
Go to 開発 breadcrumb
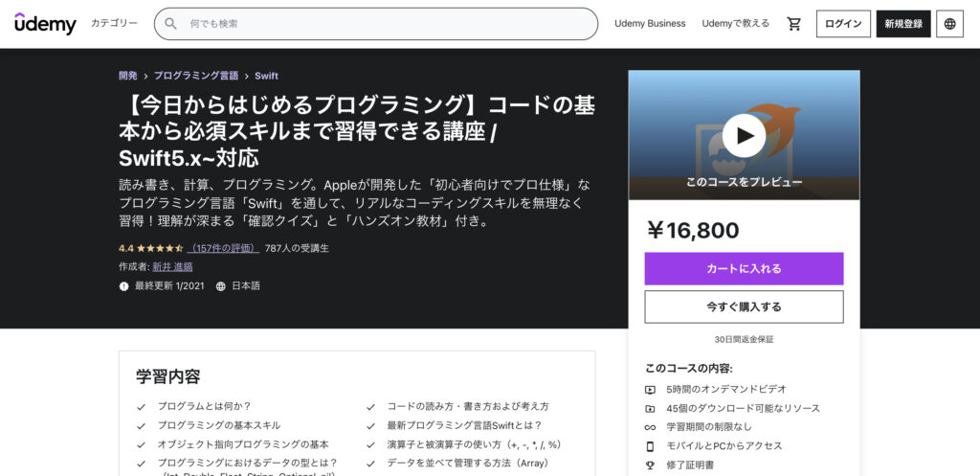[x=128, y=76]
